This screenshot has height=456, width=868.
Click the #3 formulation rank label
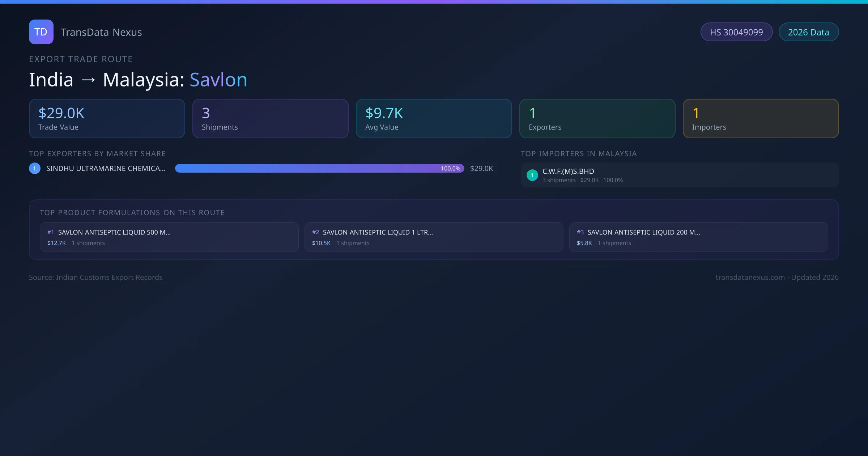[x=580, y=232]
